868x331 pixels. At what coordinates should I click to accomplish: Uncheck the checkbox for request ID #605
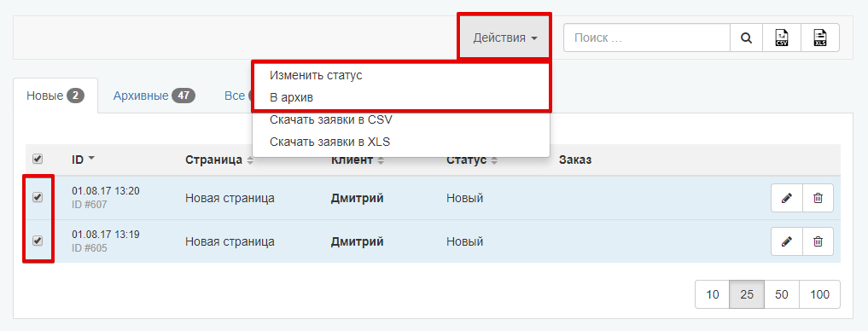click(x=38, y=241)
